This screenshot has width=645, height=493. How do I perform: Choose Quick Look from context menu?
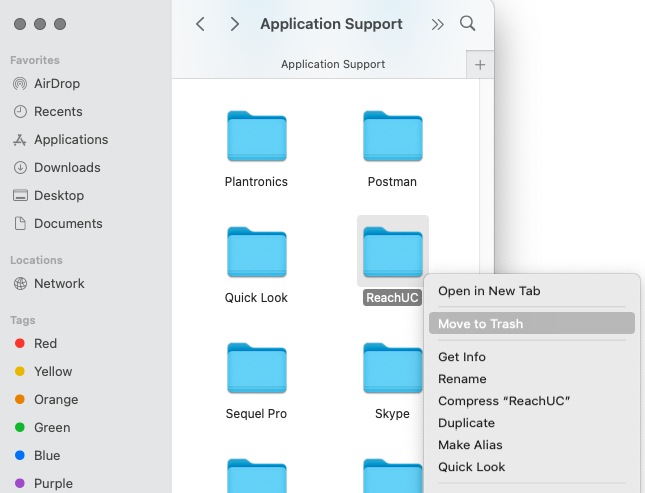click(x=471, y=467)
